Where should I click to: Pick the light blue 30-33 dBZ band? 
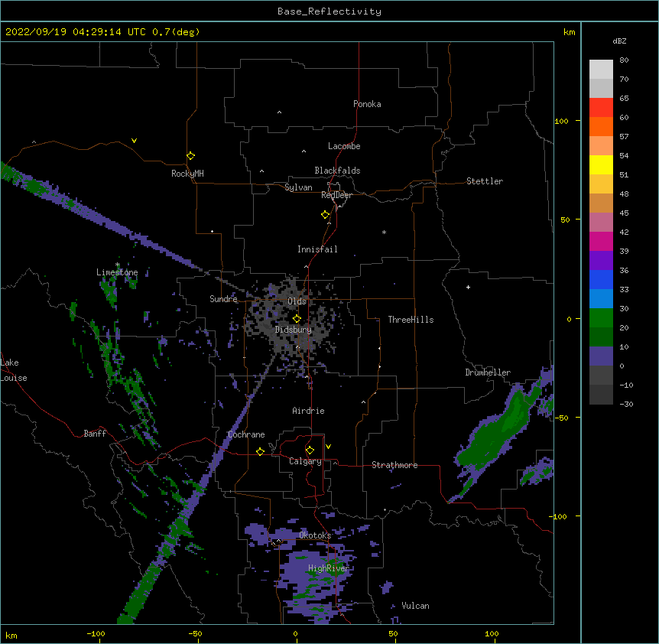(x=601, y=298)
